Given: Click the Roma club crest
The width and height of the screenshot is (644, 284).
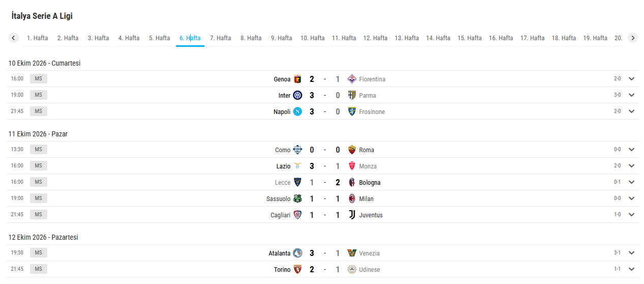Looking at the screenshot, I should click(352, 150).
